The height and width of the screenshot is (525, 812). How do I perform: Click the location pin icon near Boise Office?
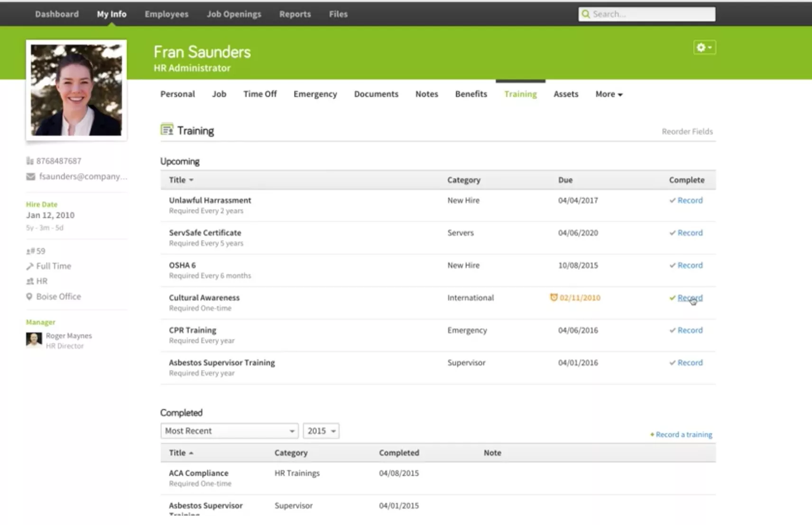tap(29, 296)
